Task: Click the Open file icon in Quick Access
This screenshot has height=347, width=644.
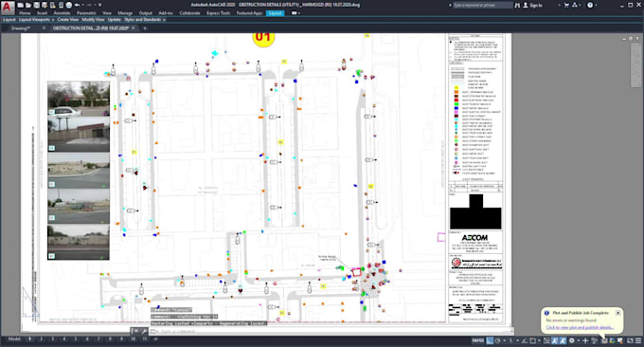Action: [x=28, y=5]
